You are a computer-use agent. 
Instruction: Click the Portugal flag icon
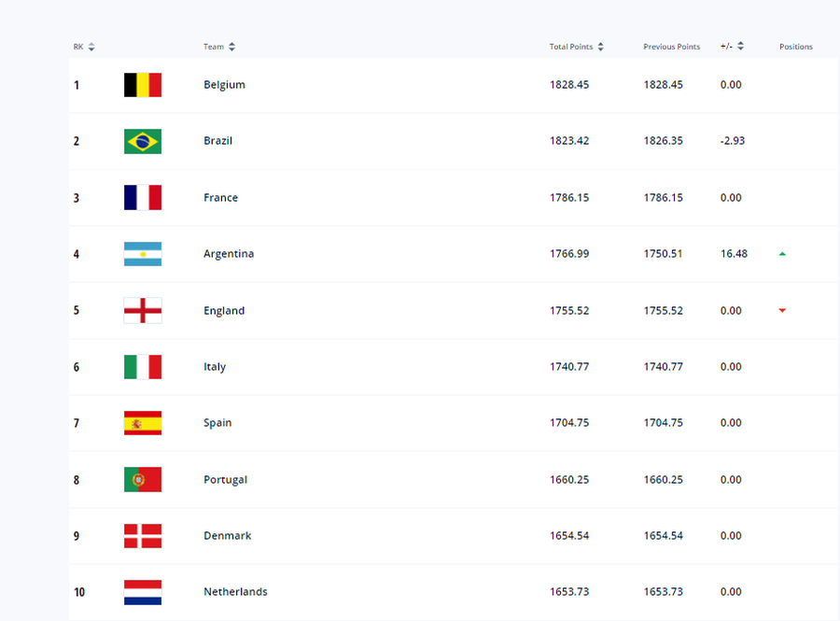click(143, 480)
